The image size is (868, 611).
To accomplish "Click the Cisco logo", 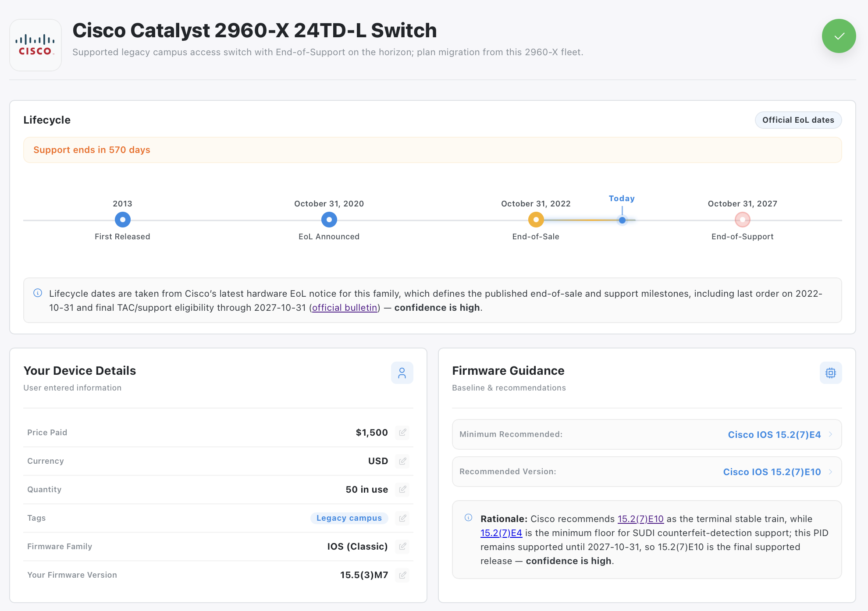I will pyautogui.click(x=36, y=45).
